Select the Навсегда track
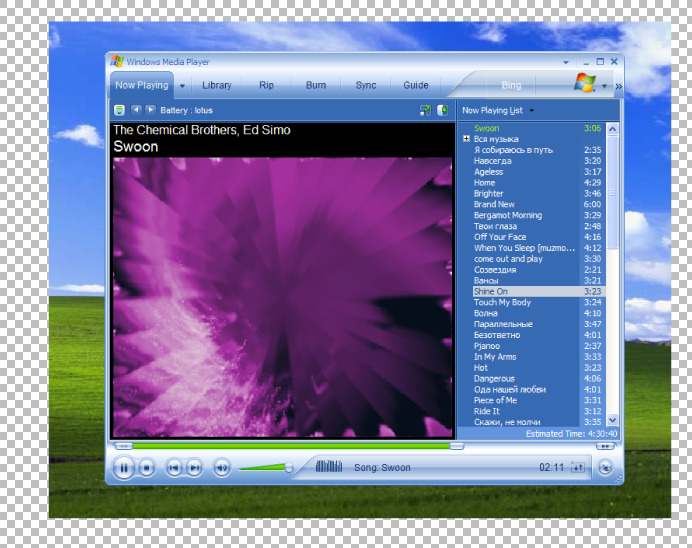Viewport: 692px width, 548px height. [537, 161]
